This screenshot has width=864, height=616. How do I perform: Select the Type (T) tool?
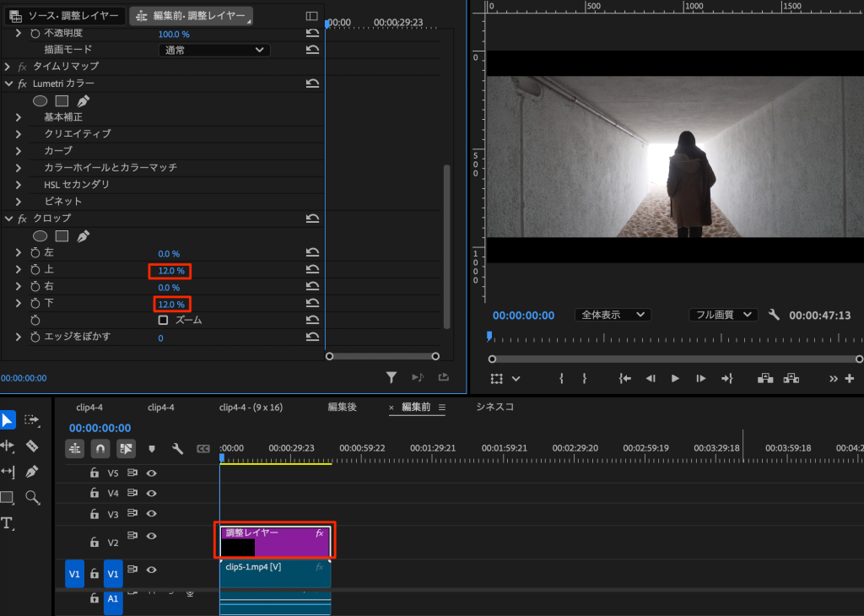pos(8,523)
